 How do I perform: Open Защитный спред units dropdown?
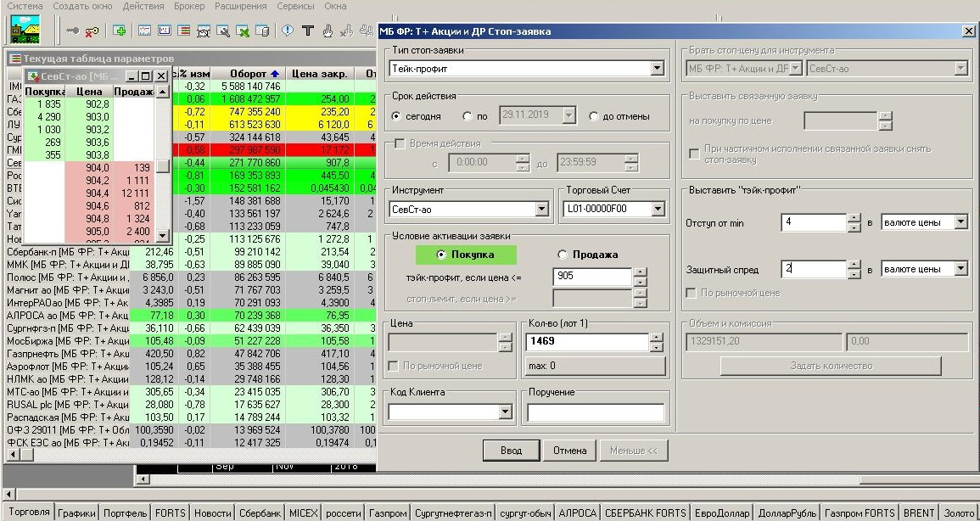[x=960, y=269]
